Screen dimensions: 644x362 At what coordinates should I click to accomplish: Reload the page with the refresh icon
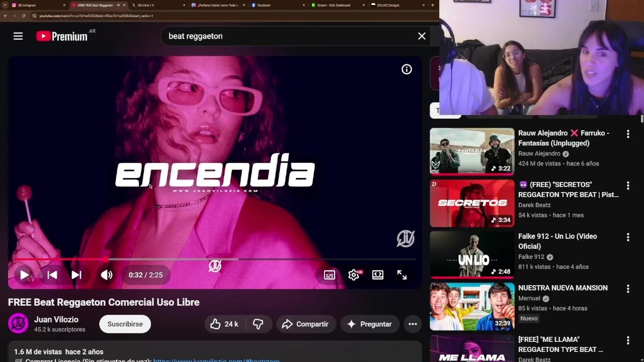point(24,16)
